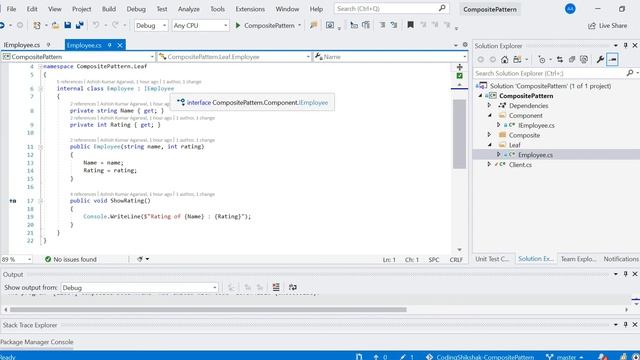Click the Find in Files toolbar icon
Screen dimensions: 640x360
click(x=313, y=25)
